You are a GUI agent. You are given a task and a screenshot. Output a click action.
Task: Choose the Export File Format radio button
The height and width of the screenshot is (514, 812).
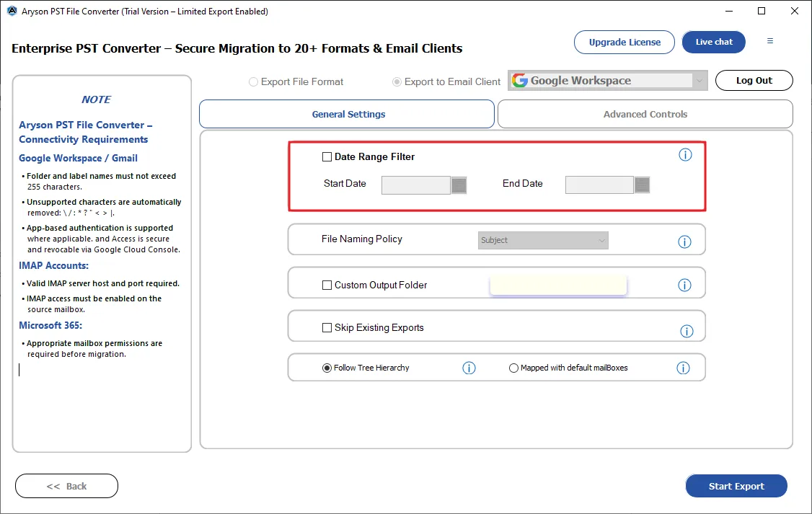click(253, 81)
